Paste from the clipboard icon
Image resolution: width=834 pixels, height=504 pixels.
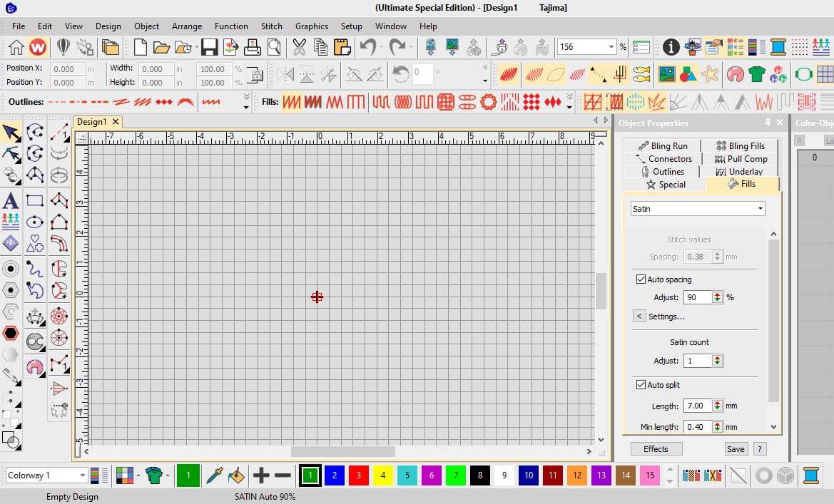pyautogui.click(x=342, y=47)
